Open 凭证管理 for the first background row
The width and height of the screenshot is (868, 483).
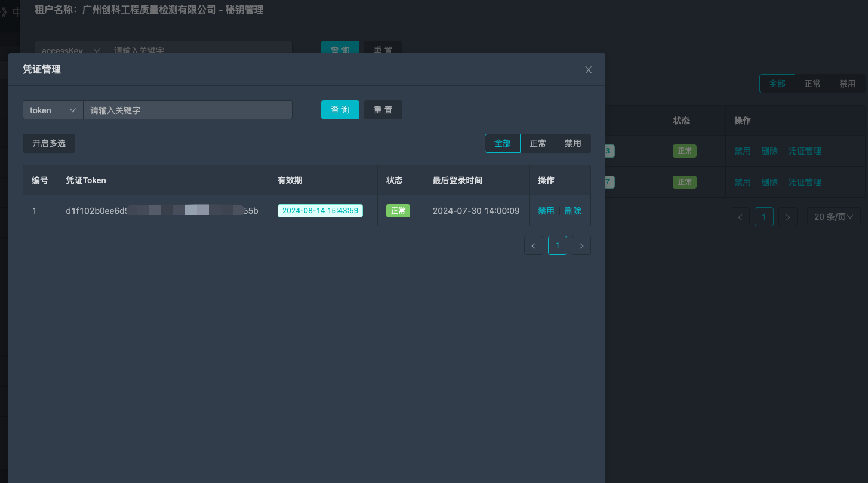pos(804,150)
